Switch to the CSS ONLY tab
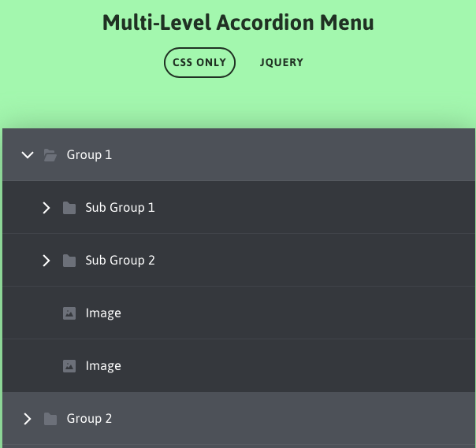 [199, 62]
